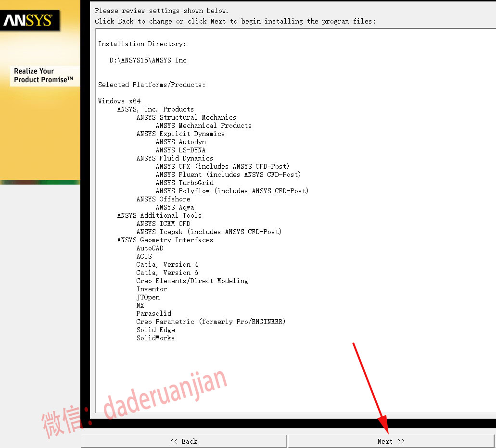Click ANSYS Aqwa entry
This screenshot has width=496, height=448.
click(x=175, y=207)
